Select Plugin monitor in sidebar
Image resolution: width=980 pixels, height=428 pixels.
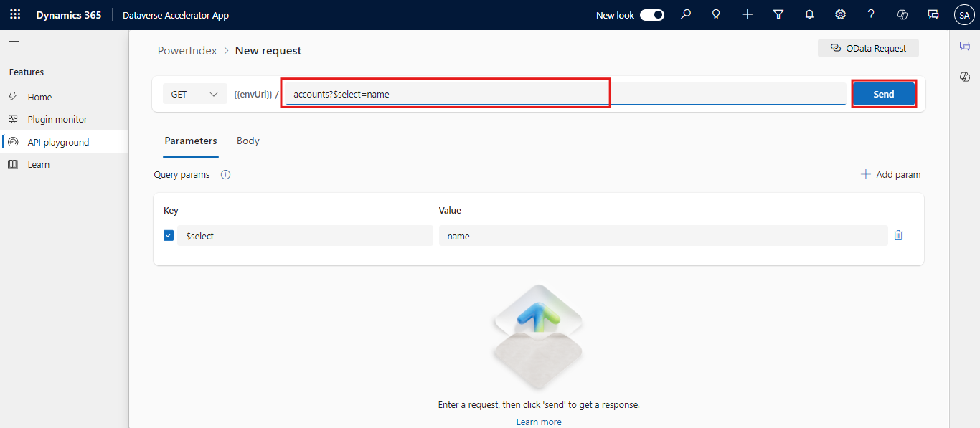click(x=57, y=120)
